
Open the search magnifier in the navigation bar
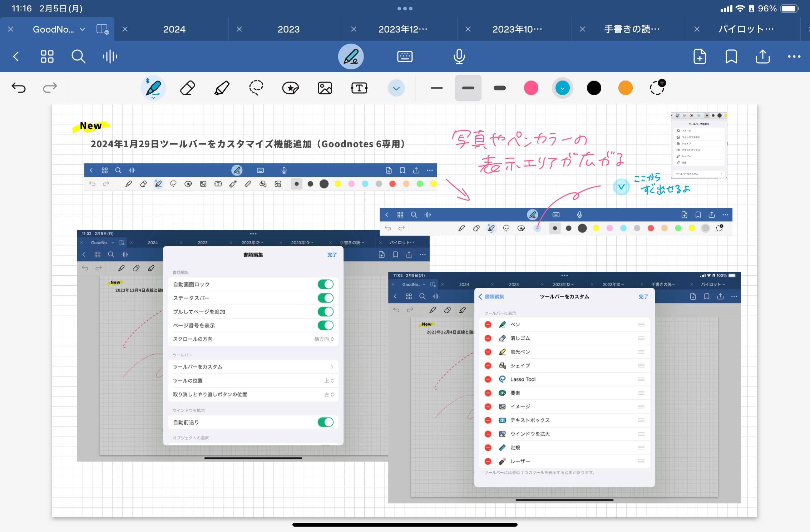pyautogui.click(x=78, y=56)
